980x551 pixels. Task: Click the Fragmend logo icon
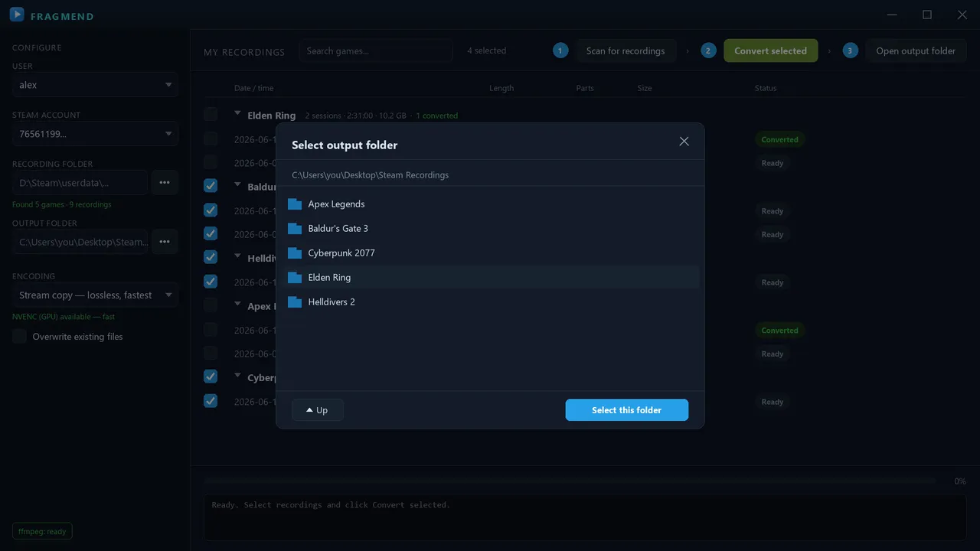pos(17,15)
